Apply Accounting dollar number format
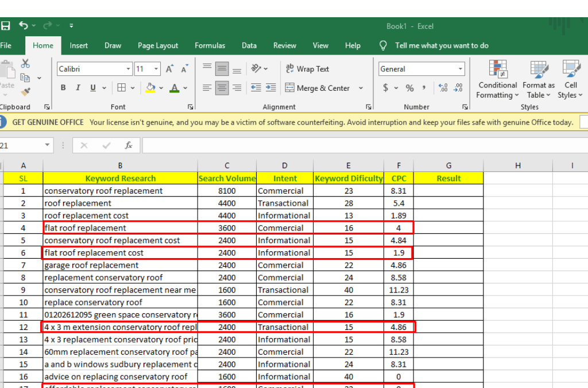588x388 pixels. pyautogui.click(x=385, y=88)
